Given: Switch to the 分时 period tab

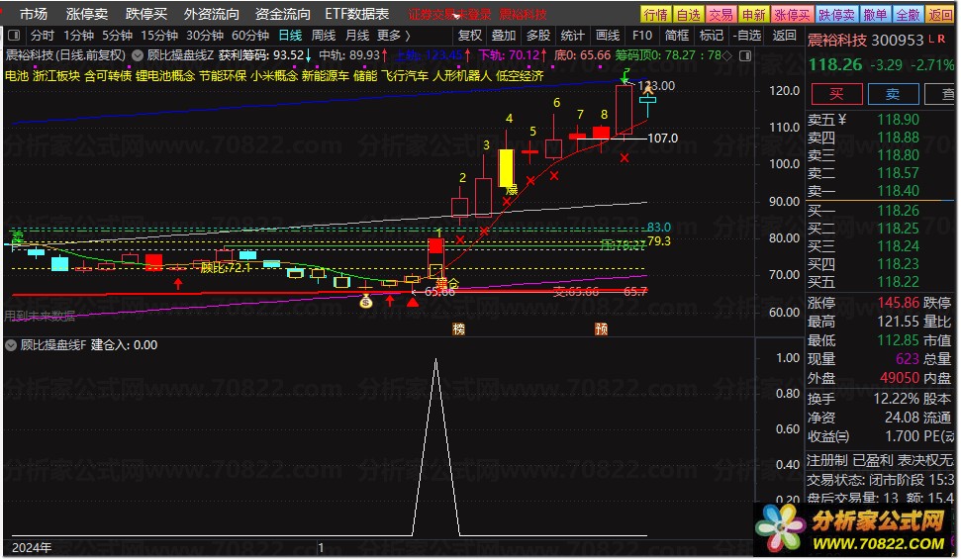Looking at the screenshot, I should (43, 36).
